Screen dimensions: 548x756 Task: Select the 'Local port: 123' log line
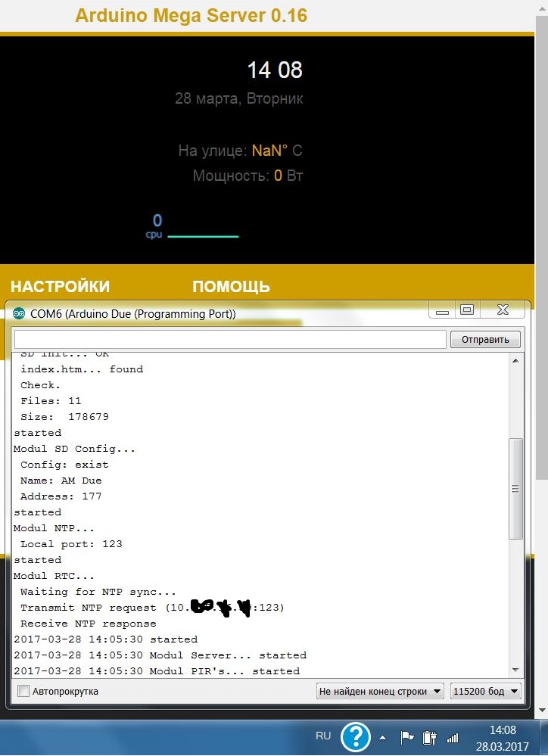(x=71, y=544)
